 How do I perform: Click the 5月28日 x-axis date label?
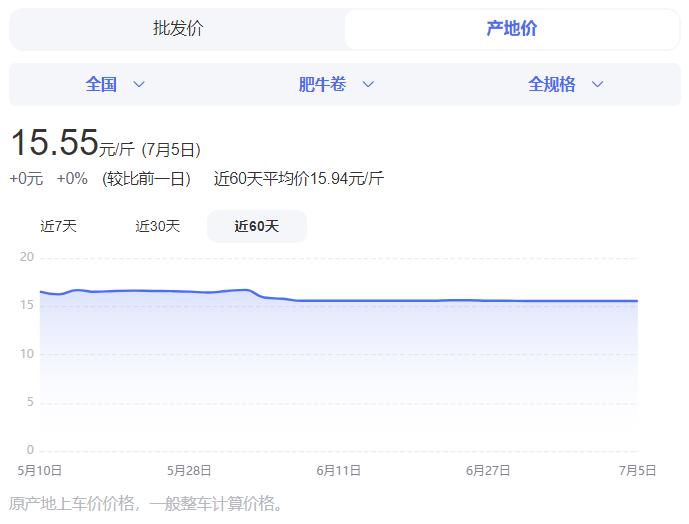coord(188,470)
